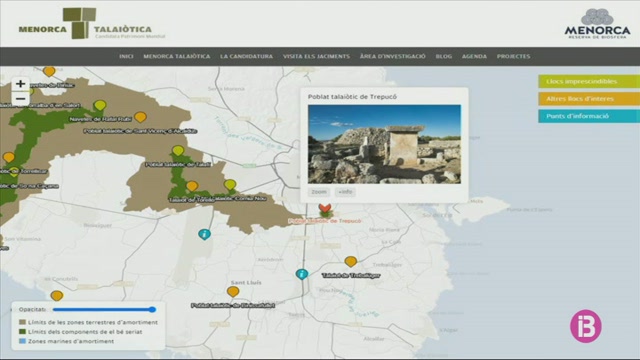Open the Trepucó photo in the popup
Image resolution: width=640 pixels, height=360 pixels.
(384, 144)
